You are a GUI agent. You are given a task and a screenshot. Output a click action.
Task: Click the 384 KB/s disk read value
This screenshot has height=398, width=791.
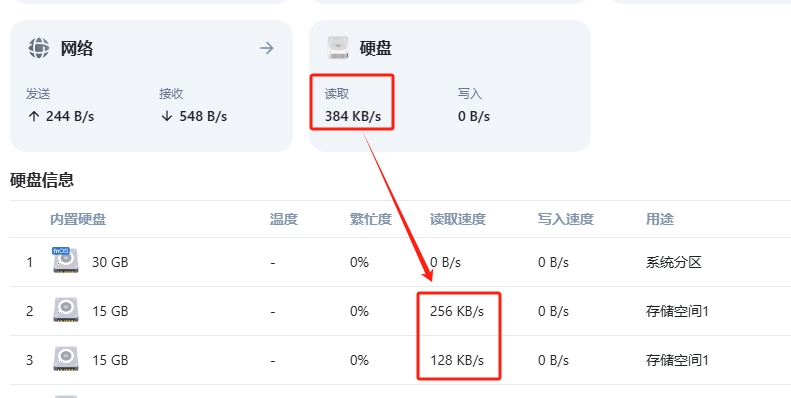[353, 117]
